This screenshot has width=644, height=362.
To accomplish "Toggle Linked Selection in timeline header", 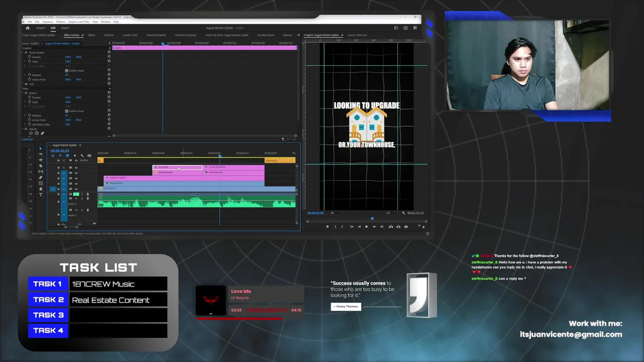I will point(67,156).
